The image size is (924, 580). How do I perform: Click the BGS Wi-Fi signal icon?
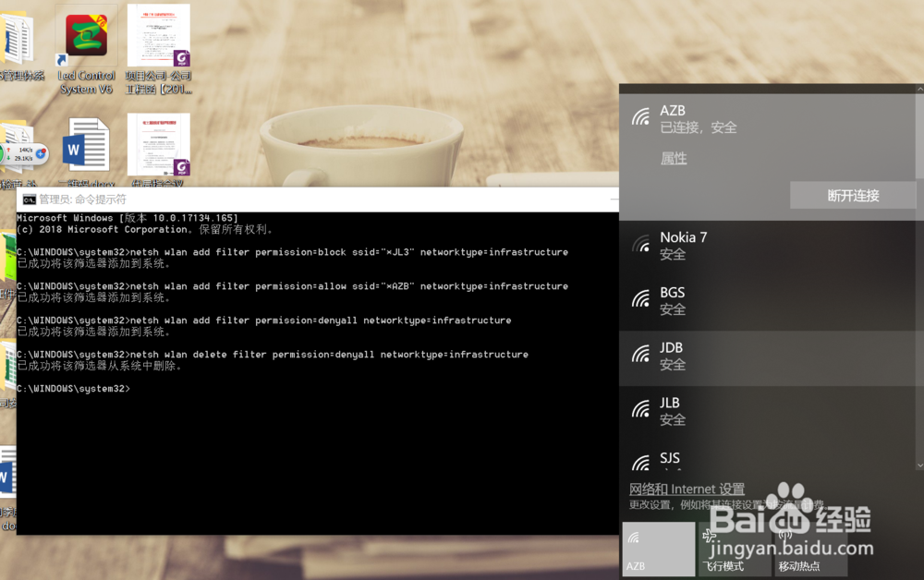[x=640, y=299]
